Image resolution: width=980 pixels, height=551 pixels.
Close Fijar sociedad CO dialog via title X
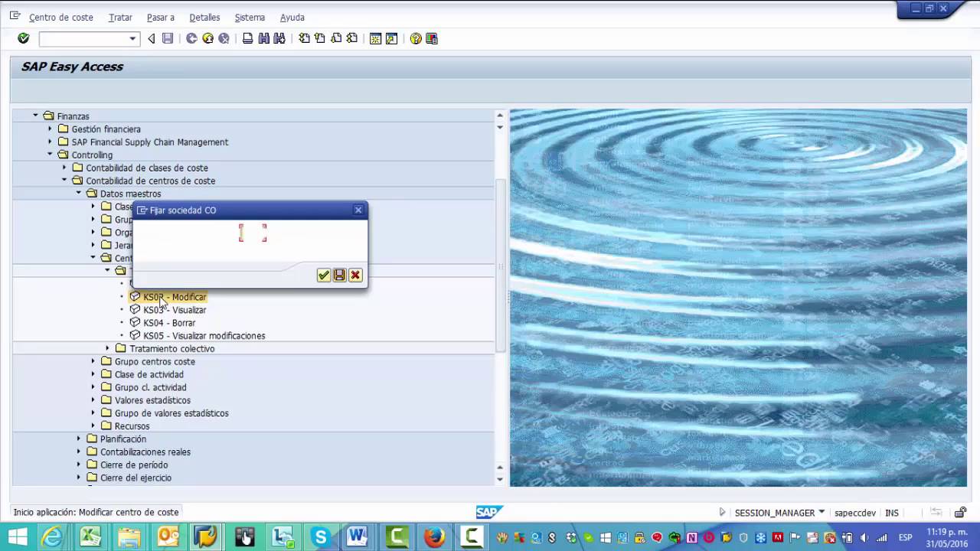358,210
